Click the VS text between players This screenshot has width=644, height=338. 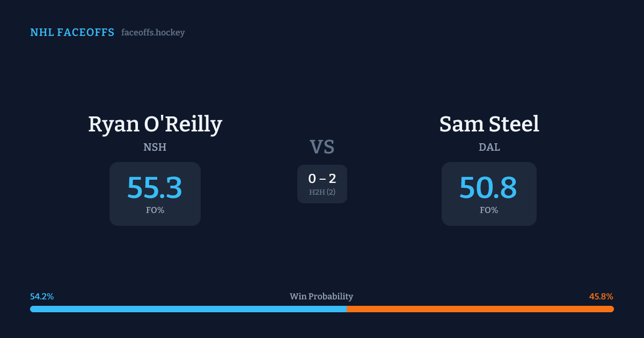322,147
